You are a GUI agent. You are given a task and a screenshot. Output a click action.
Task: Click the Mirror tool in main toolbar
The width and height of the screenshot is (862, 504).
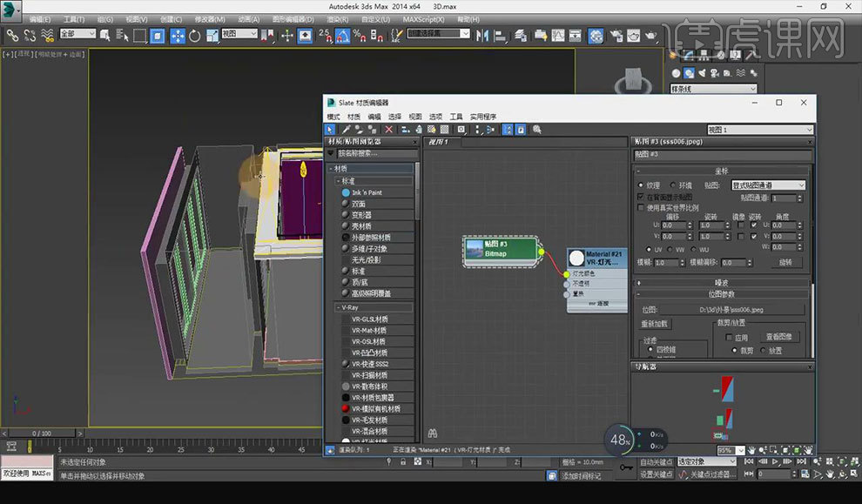click(x=482, y=37)
